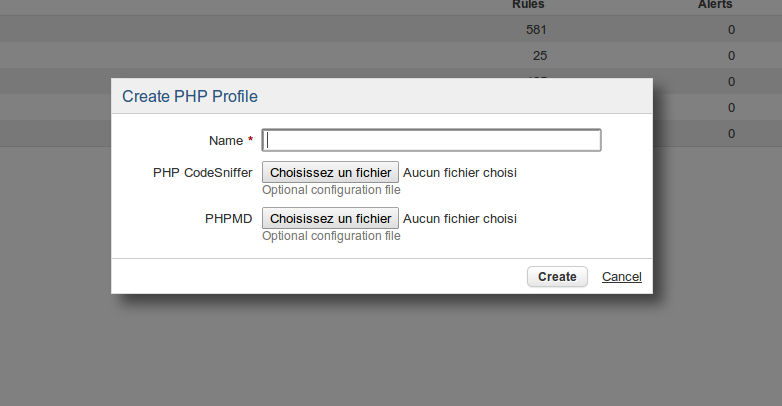Click the PHPMD label
This screenshot has height=406, width=782.
pos(228,218)
